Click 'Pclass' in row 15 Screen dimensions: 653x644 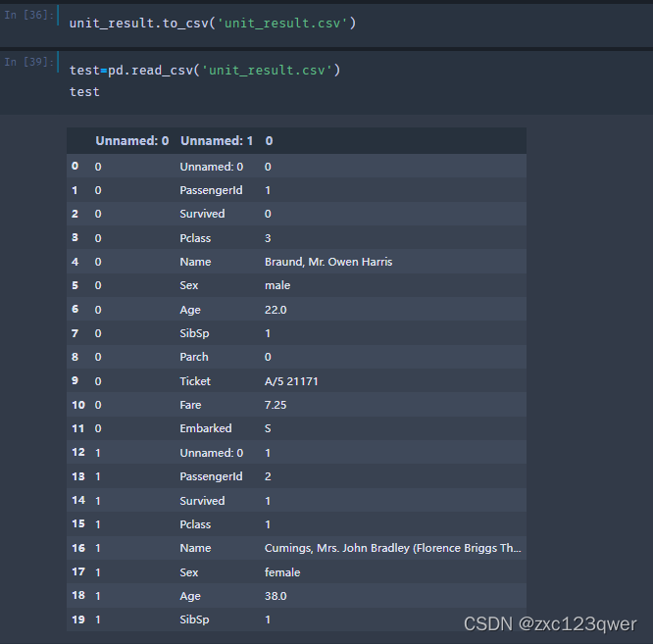pos(195,524)
